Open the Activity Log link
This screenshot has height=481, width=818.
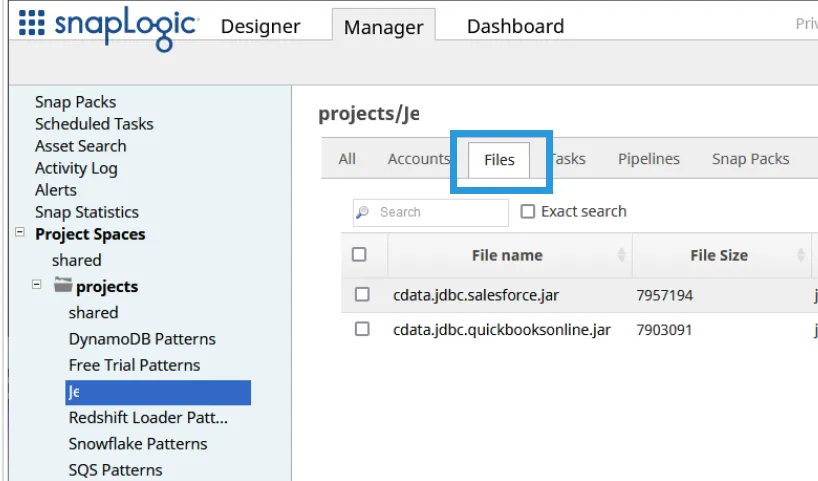coord(76,168)
